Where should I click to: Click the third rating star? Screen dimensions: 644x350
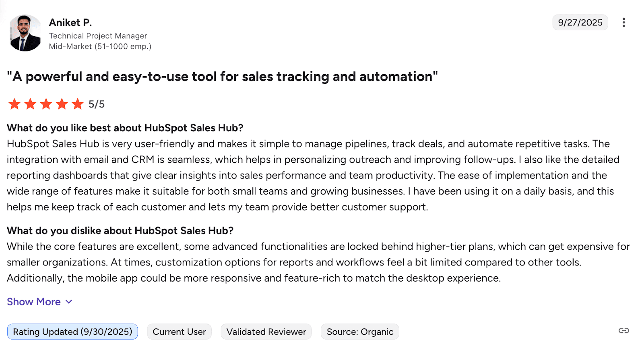[46, 104]
